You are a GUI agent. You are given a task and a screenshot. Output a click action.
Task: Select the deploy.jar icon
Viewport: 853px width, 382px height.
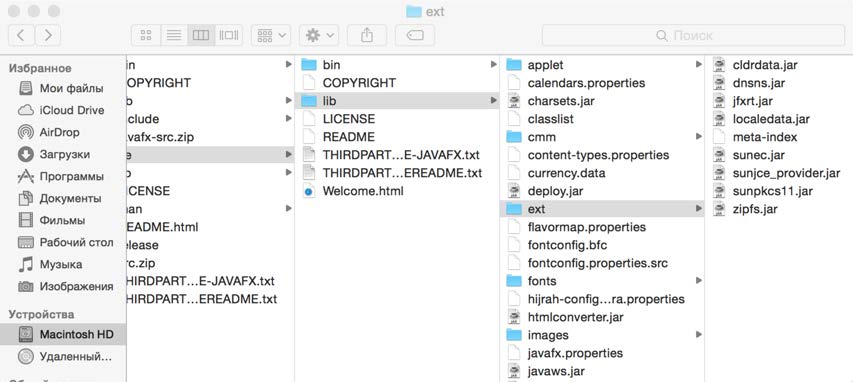(514, 191)
